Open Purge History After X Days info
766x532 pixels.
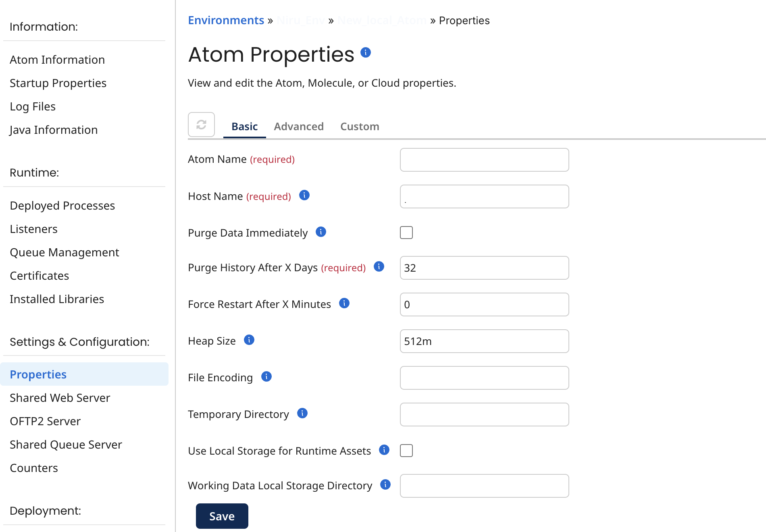379,266
